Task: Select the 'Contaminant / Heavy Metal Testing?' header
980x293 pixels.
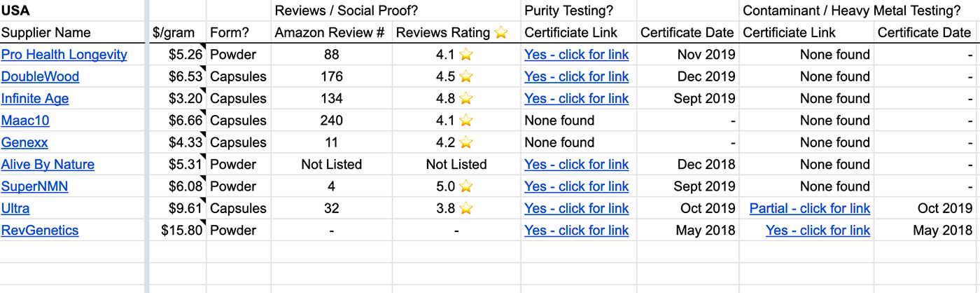Action: pos(851,11)
